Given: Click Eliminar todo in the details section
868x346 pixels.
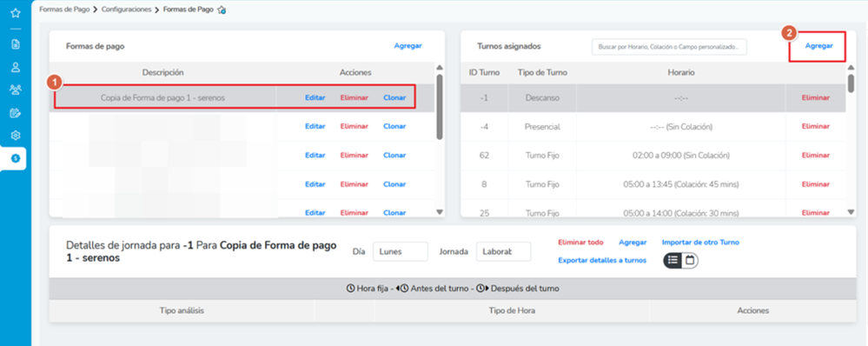Looking at the screenshot, I should point(580,243).
